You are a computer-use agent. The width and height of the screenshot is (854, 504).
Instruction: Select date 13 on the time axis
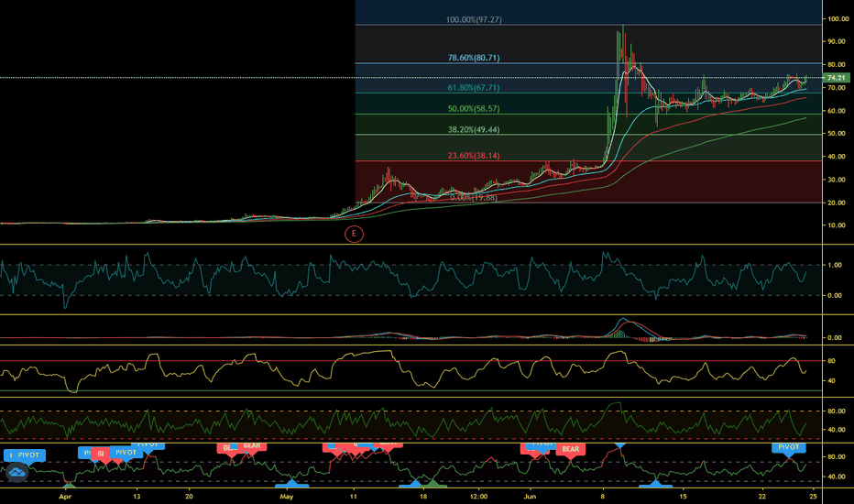[137, 497]
